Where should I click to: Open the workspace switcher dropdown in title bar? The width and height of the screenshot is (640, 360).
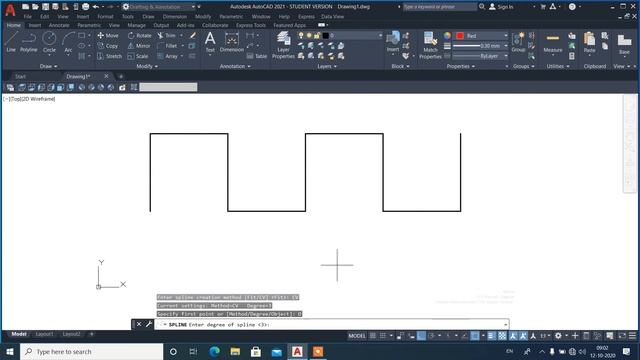159,7
